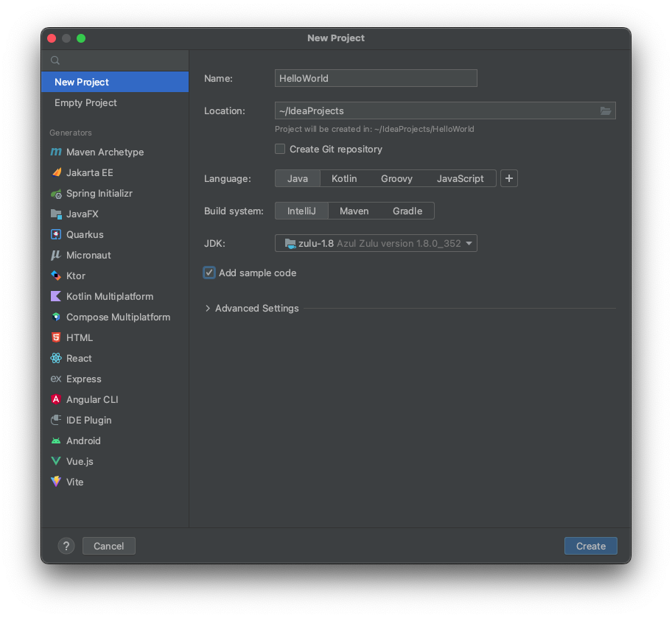Click the project creation path hint text
Viewport: 672px width, 618px height.
click(374, 129)
